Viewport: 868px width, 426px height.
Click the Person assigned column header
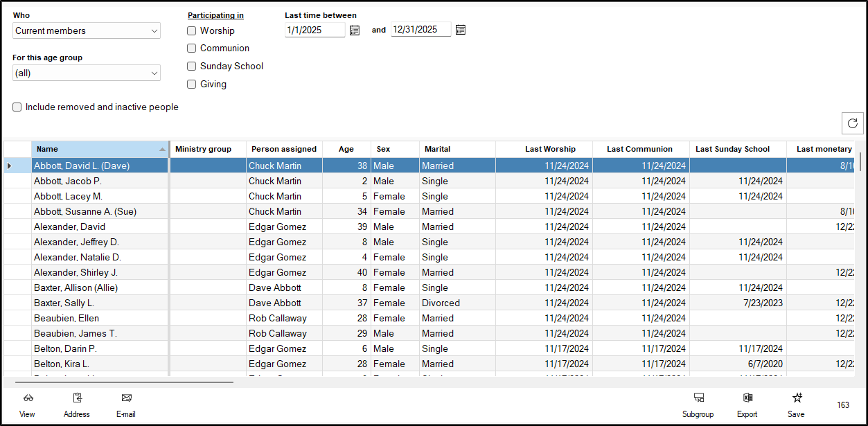click(283, 149)
